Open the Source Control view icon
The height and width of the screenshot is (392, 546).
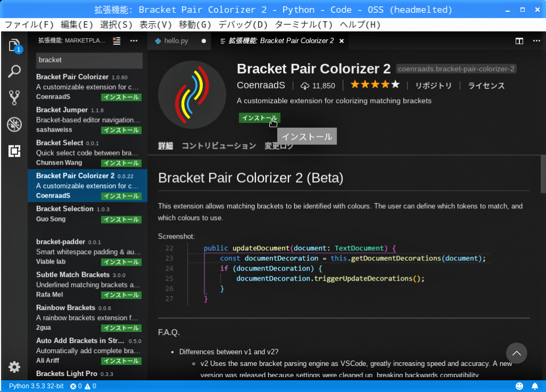click(x=14, y=98)
